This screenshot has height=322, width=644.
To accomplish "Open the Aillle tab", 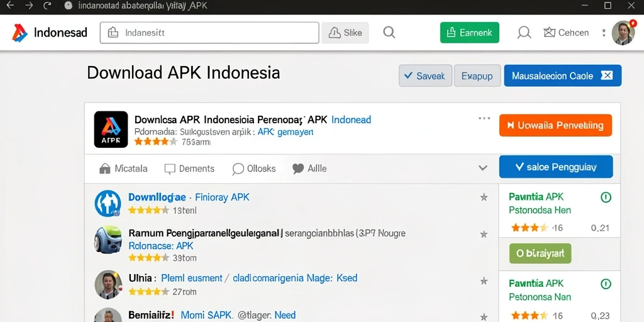I will pyautogui.click(x=309, y=169).
